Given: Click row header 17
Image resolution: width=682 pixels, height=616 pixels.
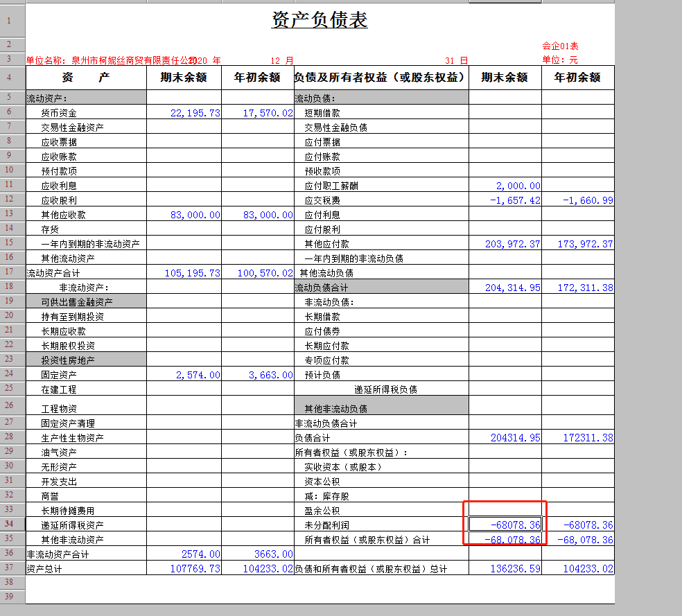Looking at the screenshot, I should click(x=9, y=272).
